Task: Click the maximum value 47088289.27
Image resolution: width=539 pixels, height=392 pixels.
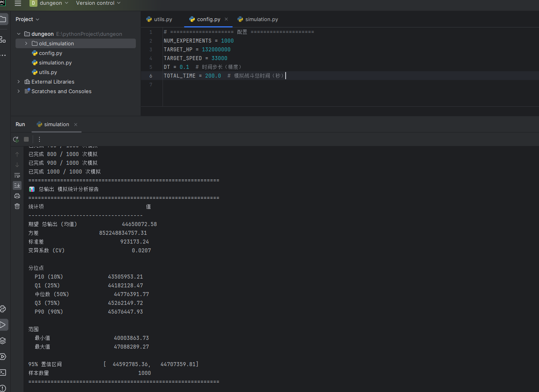Action: (131, 347)
